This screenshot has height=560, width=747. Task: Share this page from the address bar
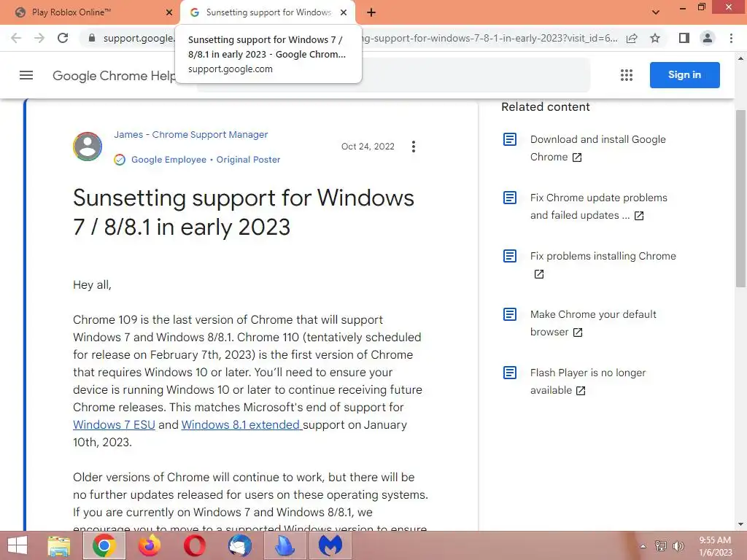pos(632,38)
